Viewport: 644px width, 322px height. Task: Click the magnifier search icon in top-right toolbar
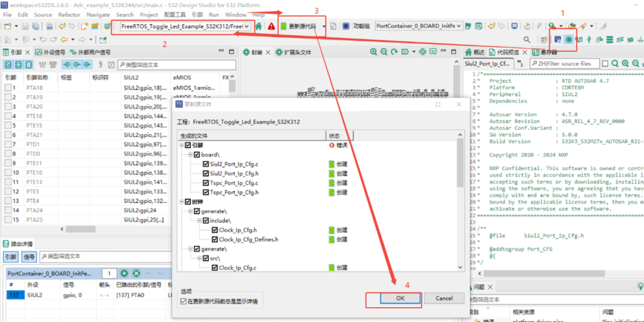[527, 39]
